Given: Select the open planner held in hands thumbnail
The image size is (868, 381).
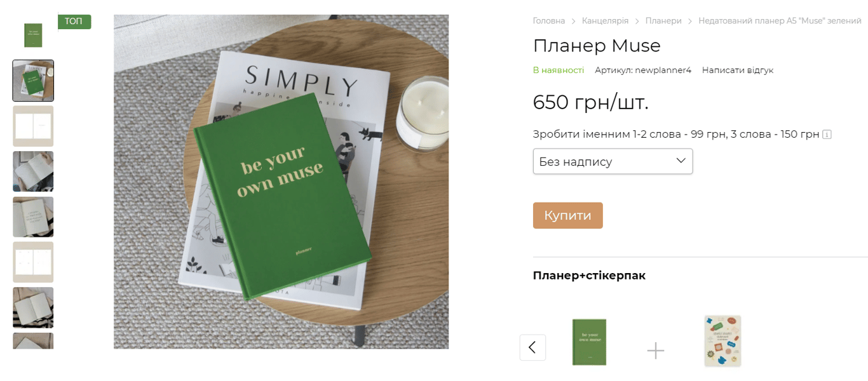Looking at the screenshot, I should coord(33,171).
